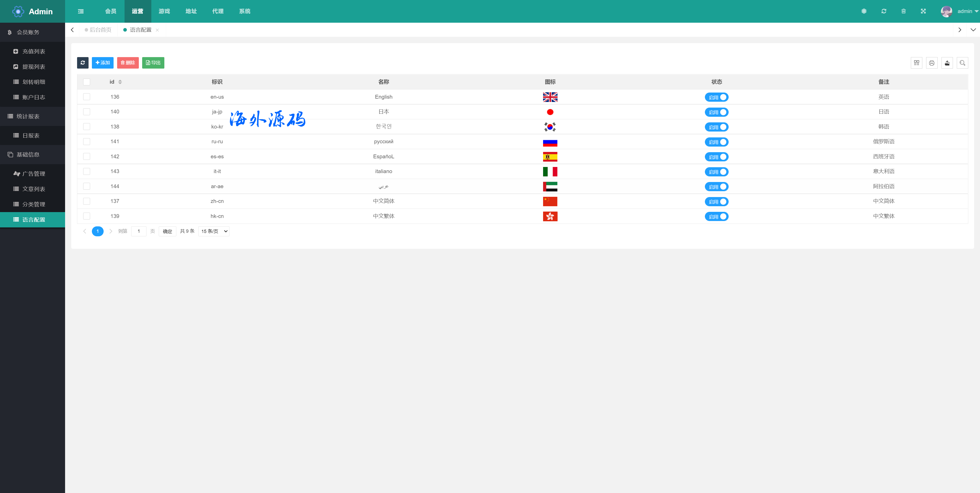
Task: Expand the tab list down-arrow at right
Action: pos(973,30)
